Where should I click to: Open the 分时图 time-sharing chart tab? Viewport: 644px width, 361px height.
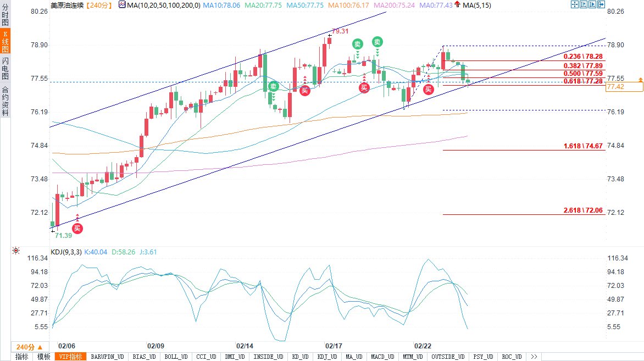point(5,15)
